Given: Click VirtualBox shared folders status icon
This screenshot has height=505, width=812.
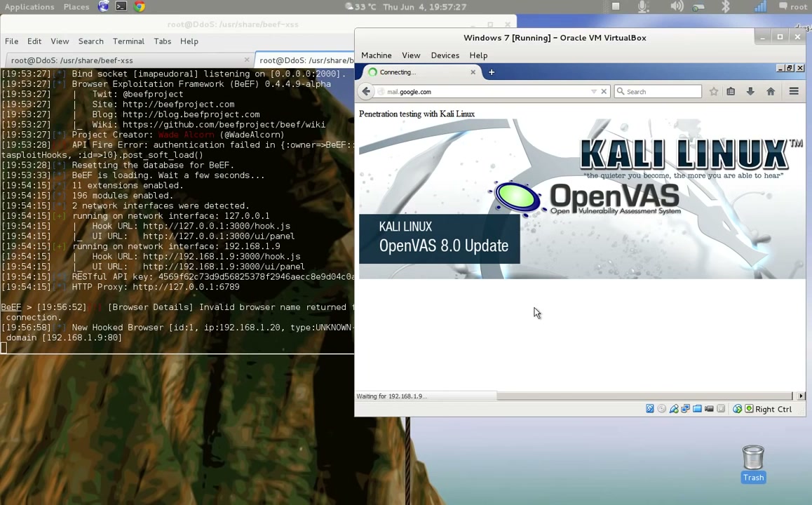Looking at the screenshot, I should (697, 409).
